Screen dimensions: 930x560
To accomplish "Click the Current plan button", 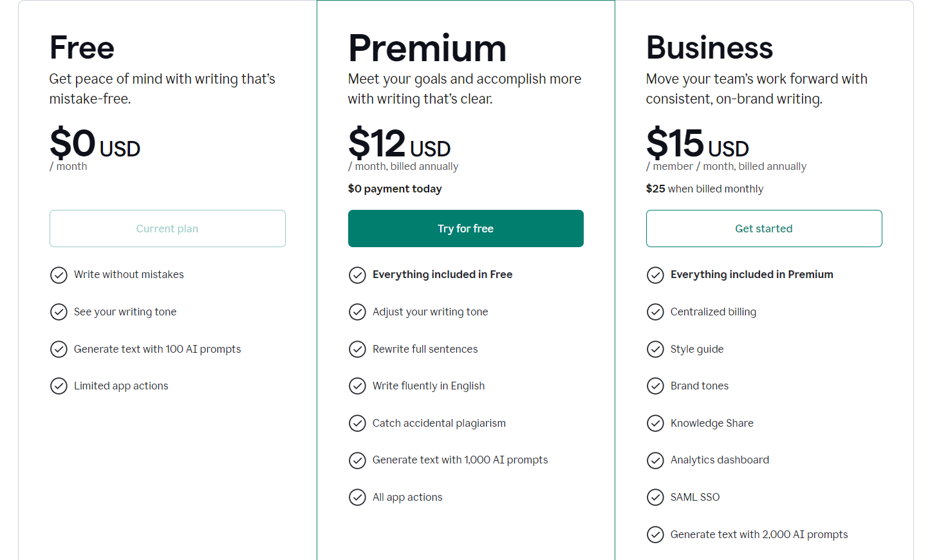I will click(x=167, y=229).
